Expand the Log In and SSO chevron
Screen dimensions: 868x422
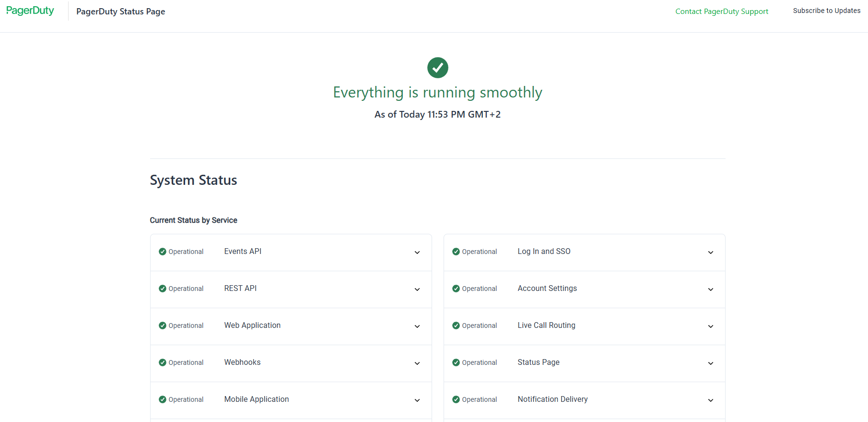point(711,253)
